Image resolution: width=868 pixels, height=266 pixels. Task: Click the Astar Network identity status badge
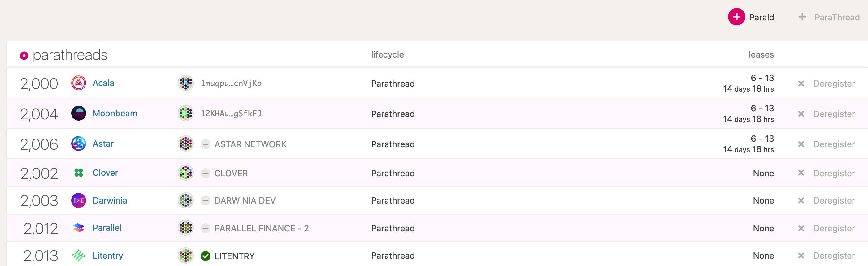205,144
